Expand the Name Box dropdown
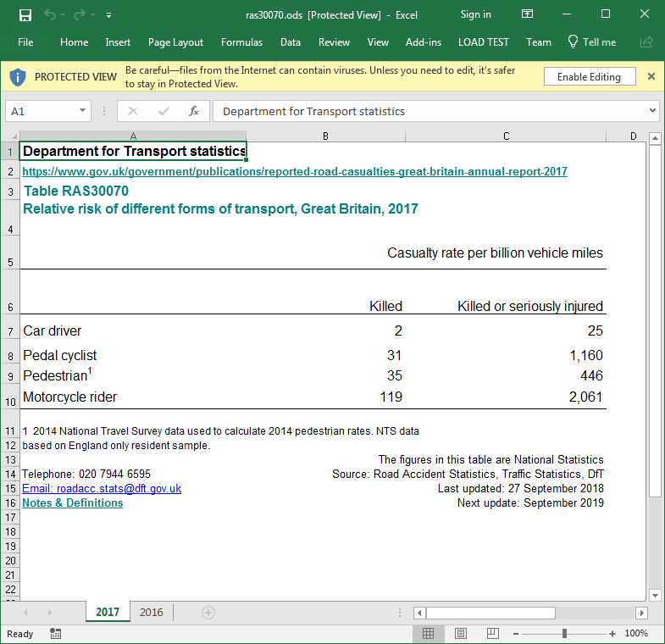The width and height of the screenshot is (665, 644). click(83, 111)
